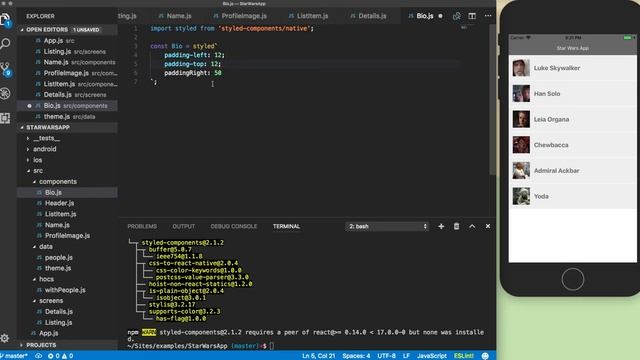Click errors and warnings count in status bar

(60, 356)
